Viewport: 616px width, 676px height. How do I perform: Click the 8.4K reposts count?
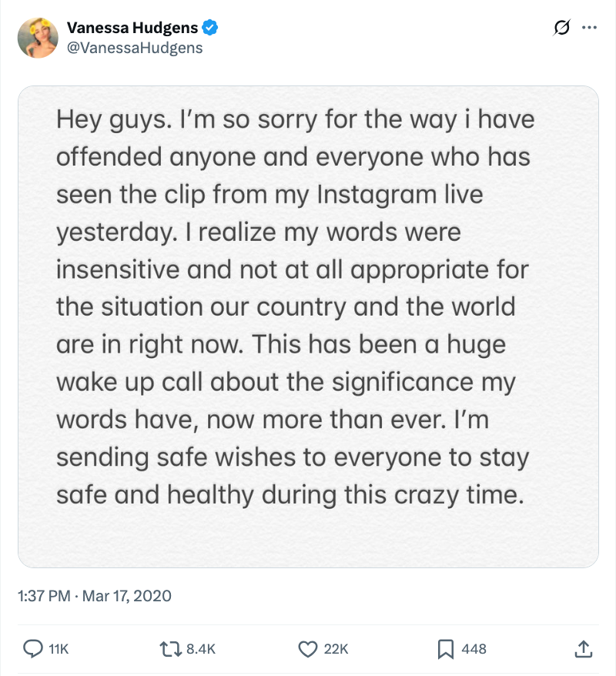[x=201, y=649]
